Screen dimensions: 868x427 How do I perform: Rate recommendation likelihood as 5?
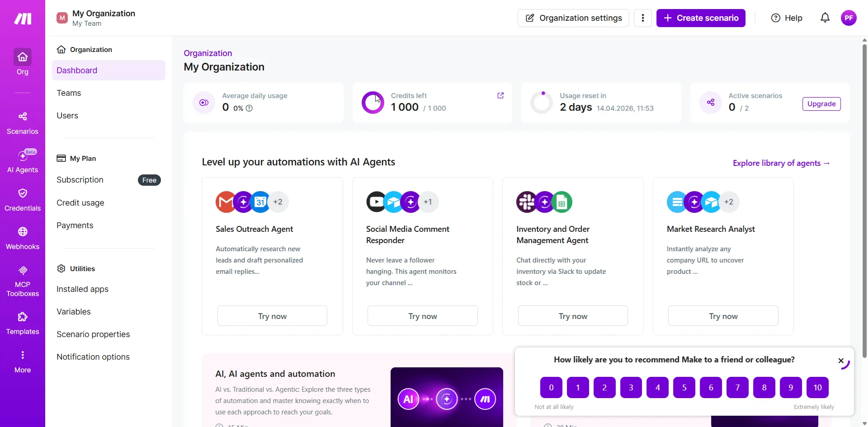[684, 388]
